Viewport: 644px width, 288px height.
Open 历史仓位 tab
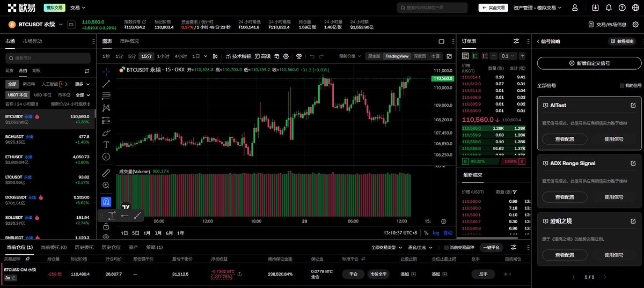point(111,247)
